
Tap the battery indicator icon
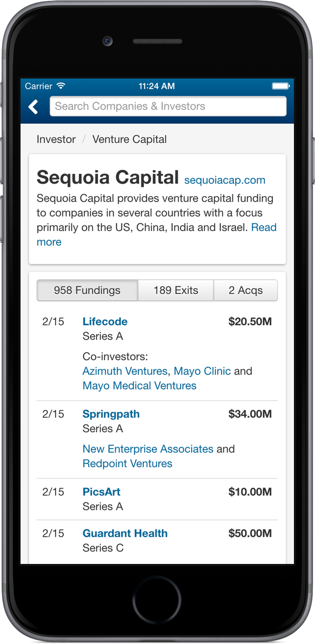[281, 86]
